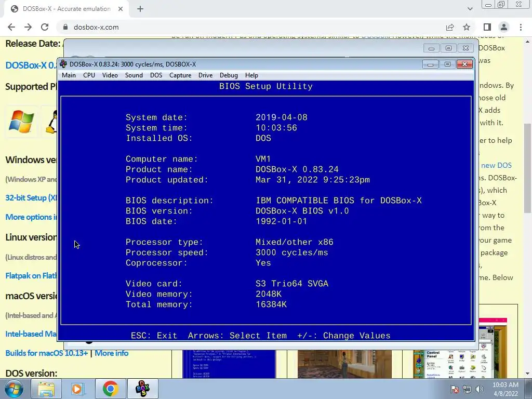Maximize the DOSBox-X window
This screenshot has width=532, height=399.
pos(447,64)
